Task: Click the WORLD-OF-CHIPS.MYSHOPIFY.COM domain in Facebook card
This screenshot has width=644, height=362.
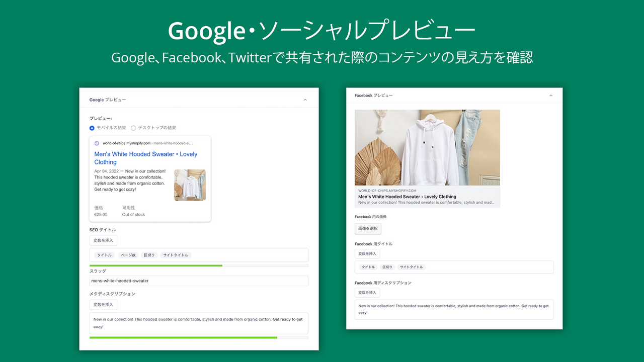Action: coord(387,191)
